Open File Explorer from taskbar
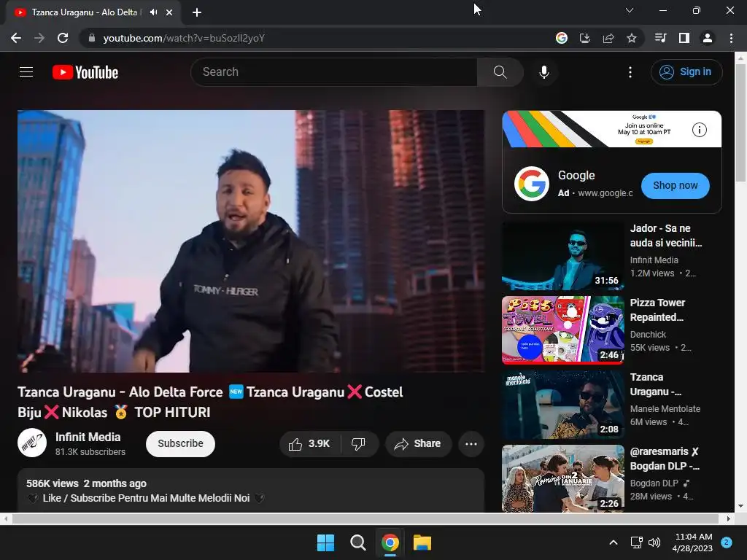 (422, 542)
